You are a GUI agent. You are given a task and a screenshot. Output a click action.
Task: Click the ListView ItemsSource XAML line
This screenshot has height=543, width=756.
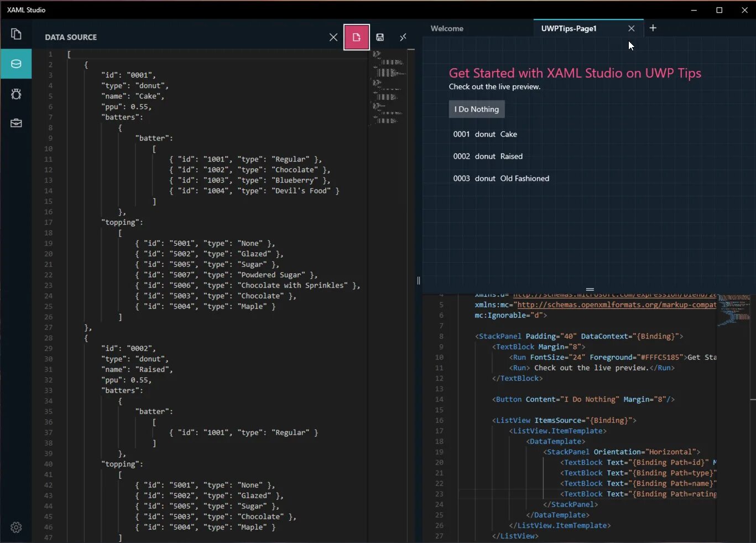click(564, 421)
